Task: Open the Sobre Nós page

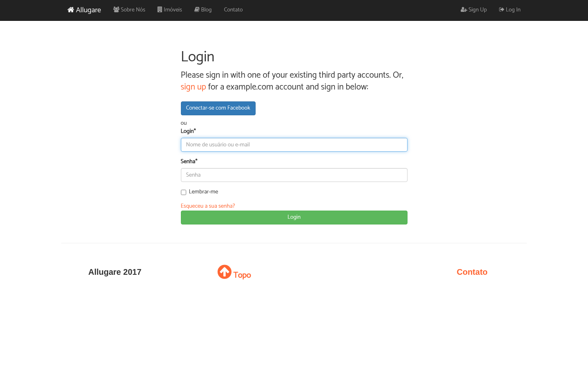Action: (129, 9)
